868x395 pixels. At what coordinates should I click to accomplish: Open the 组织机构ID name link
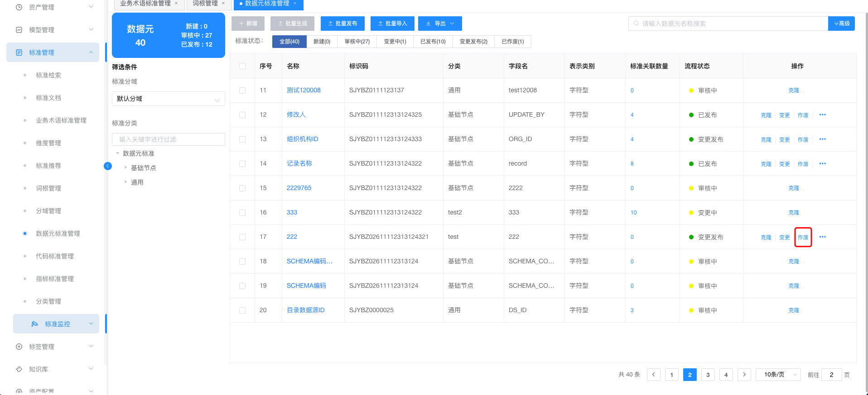click(302, 139)
